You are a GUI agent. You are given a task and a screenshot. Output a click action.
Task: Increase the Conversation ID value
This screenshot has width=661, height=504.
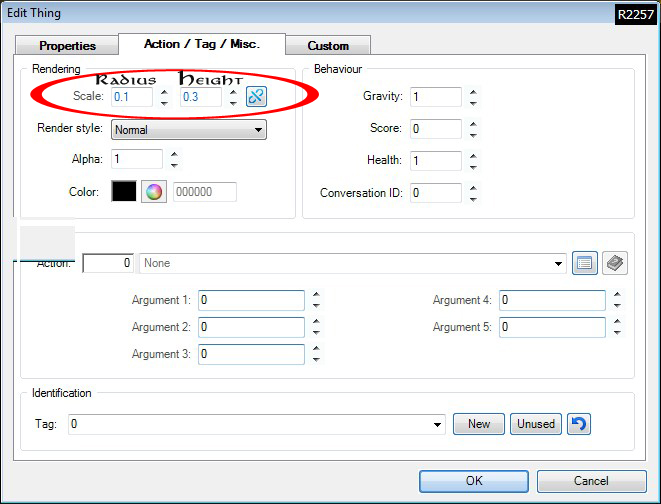(x=473, y=188)
